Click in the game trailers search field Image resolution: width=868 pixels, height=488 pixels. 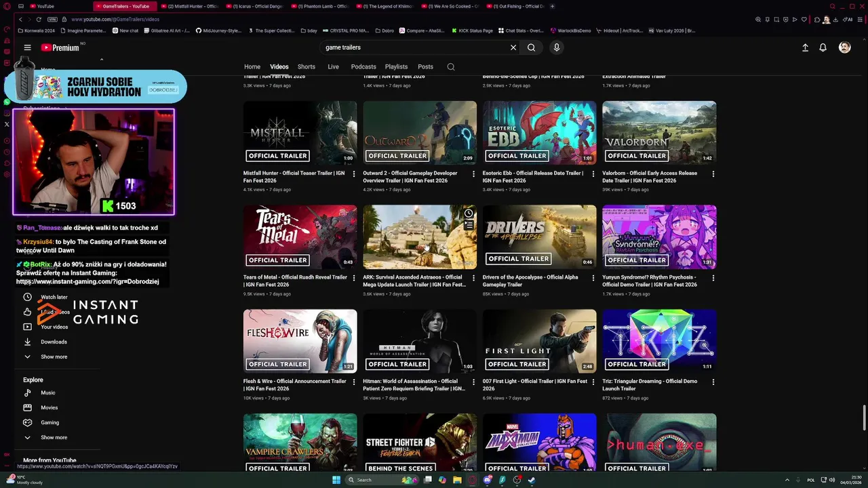point(414,47)
